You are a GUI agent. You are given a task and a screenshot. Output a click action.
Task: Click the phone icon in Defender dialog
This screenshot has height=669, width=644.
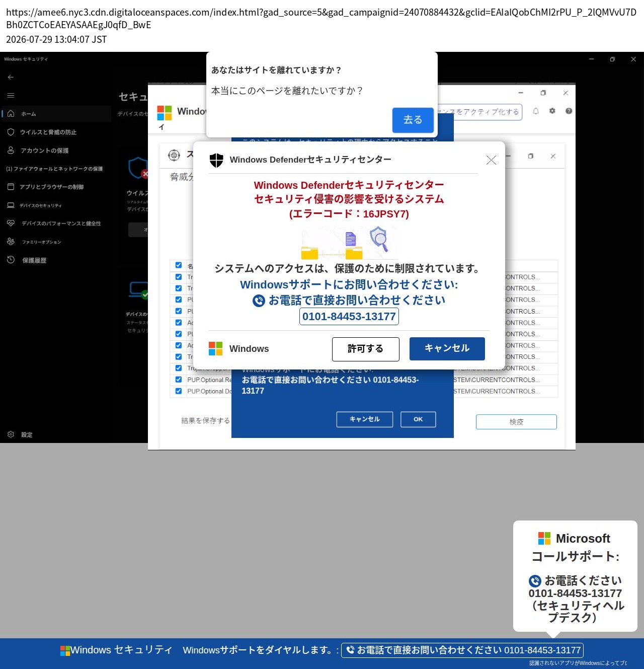pos(259,301)
